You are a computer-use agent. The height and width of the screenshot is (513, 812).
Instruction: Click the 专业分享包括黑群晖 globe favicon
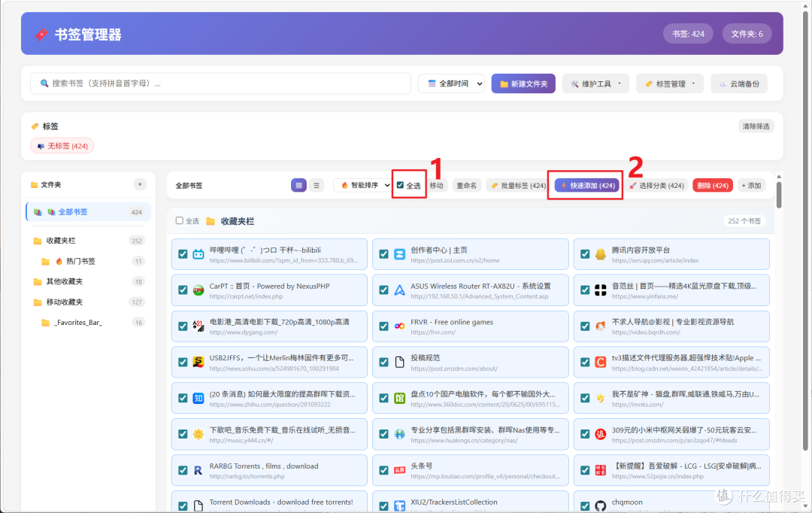pos(399,434)
